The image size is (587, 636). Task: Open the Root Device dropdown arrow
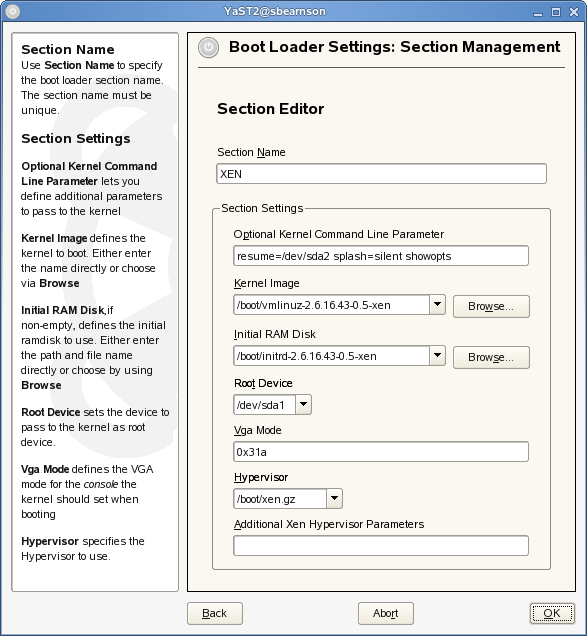pos(303,404)
